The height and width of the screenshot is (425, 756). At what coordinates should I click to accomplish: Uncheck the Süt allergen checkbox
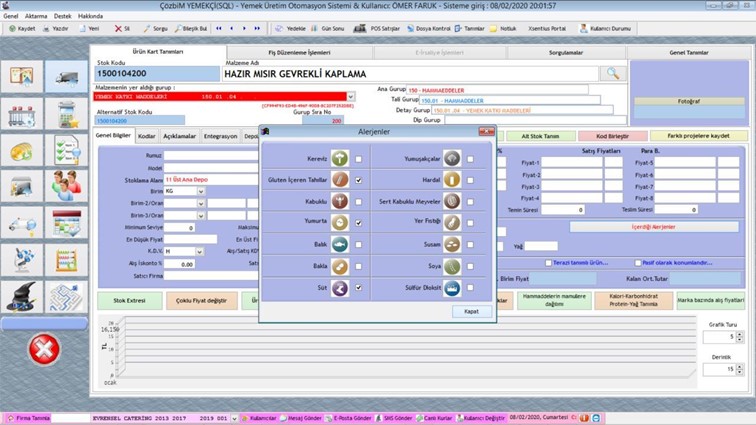click(358, 288)
